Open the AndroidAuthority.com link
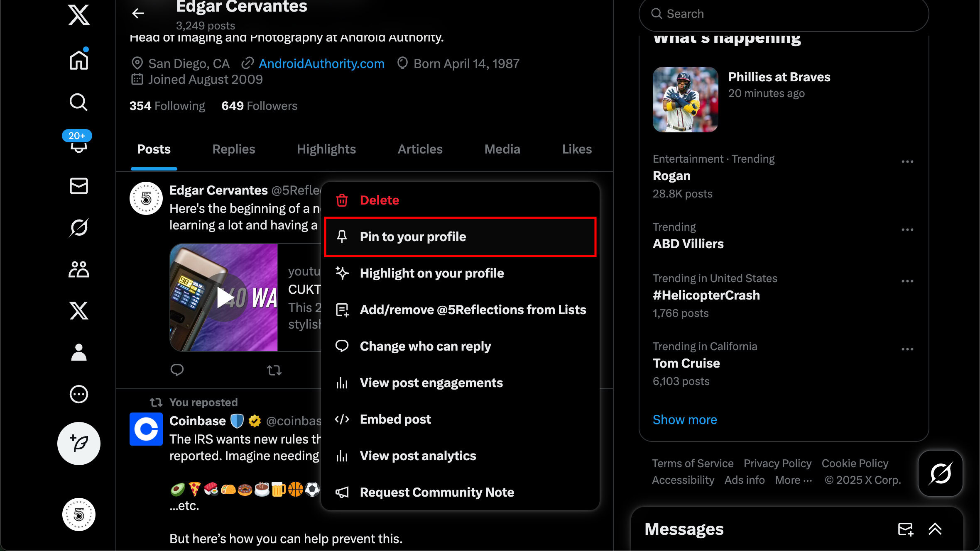980x551 pixels. pos(321,63)
